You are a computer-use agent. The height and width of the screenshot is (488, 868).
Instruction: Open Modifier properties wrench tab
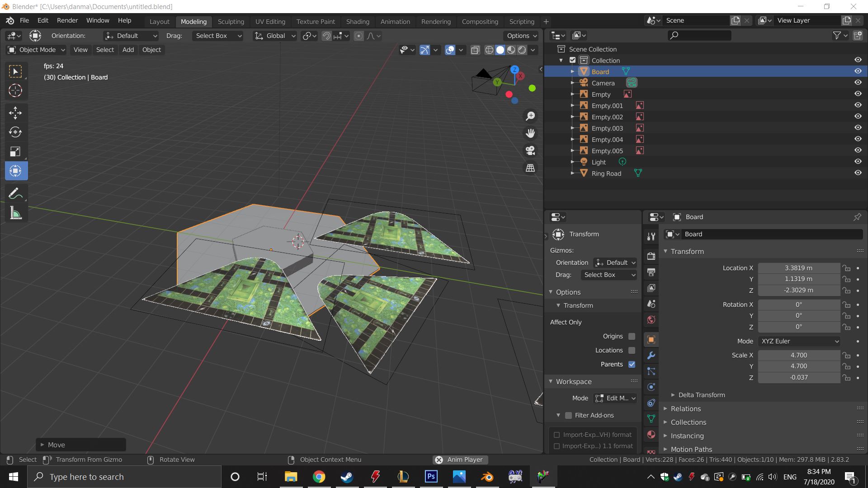[x=651, y=356]
